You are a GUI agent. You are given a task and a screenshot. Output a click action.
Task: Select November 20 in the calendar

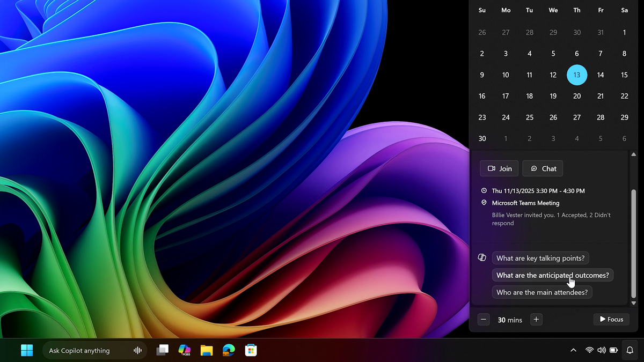click(577, 96)
